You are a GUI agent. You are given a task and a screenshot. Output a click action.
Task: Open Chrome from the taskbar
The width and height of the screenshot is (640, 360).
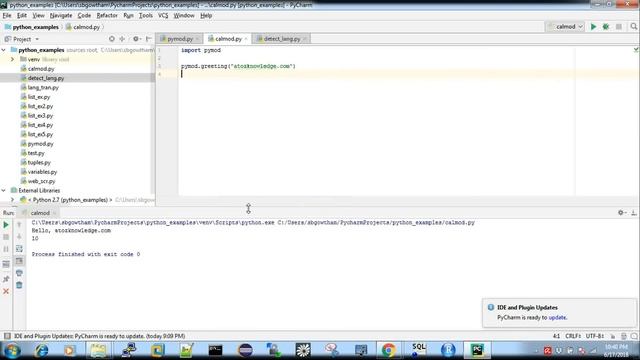[x=389, y=350]
